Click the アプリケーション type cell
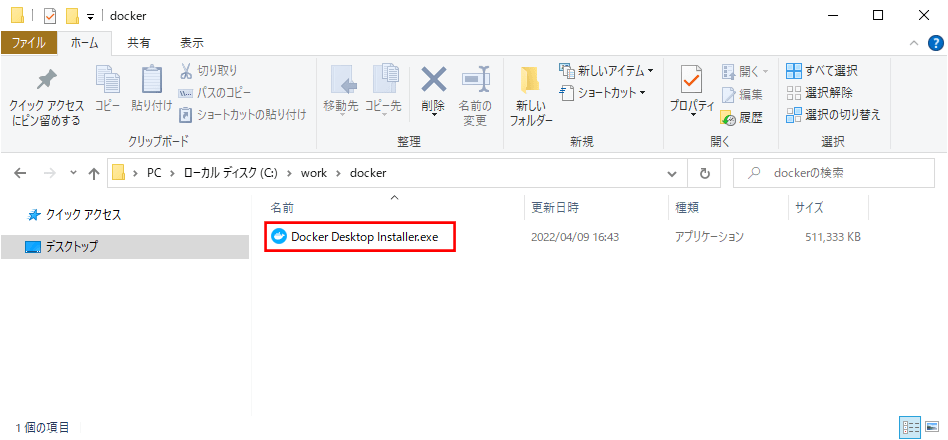This screenshot has width=948, height=440. tap(709, 237)
